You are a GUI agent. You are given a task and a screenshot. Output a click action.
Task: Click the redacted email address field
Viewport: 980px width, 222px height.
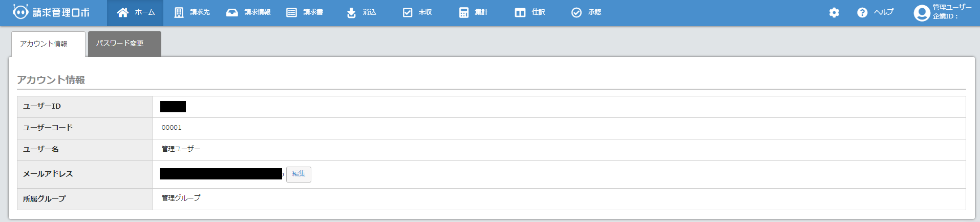coord(221,174)
